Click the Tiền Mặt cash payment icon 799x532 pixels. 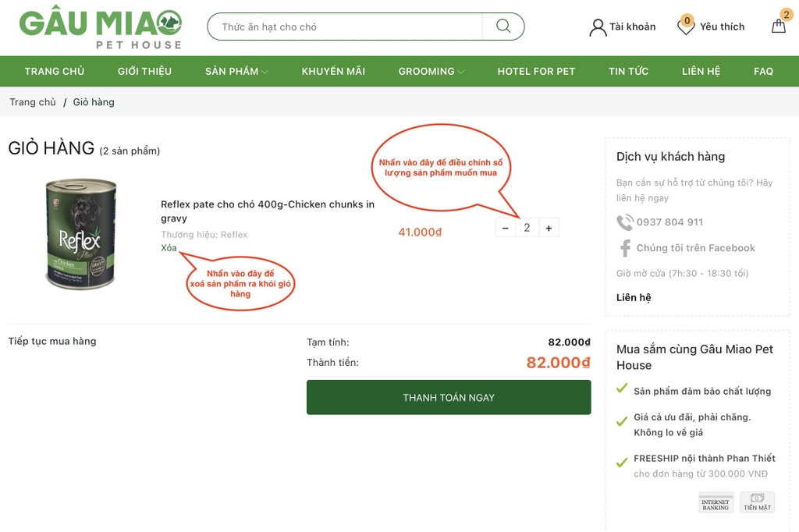757,502
